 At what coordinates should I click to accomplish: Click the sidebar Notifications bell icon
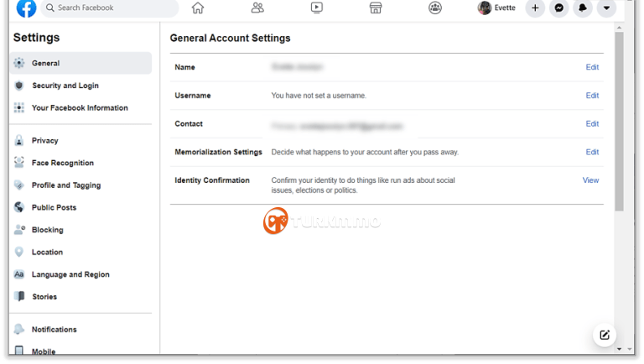[19, 329]
